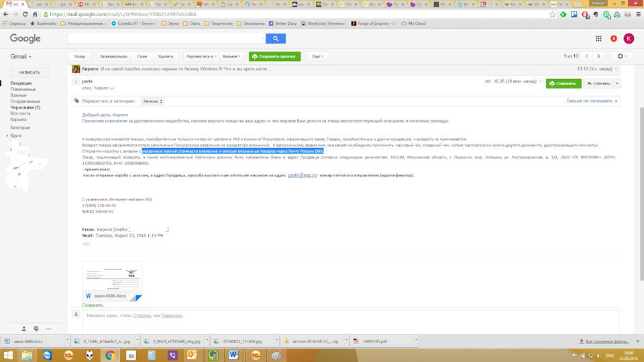Go to the next conversation arrow
Screen dimensions: 644x362
601,56
